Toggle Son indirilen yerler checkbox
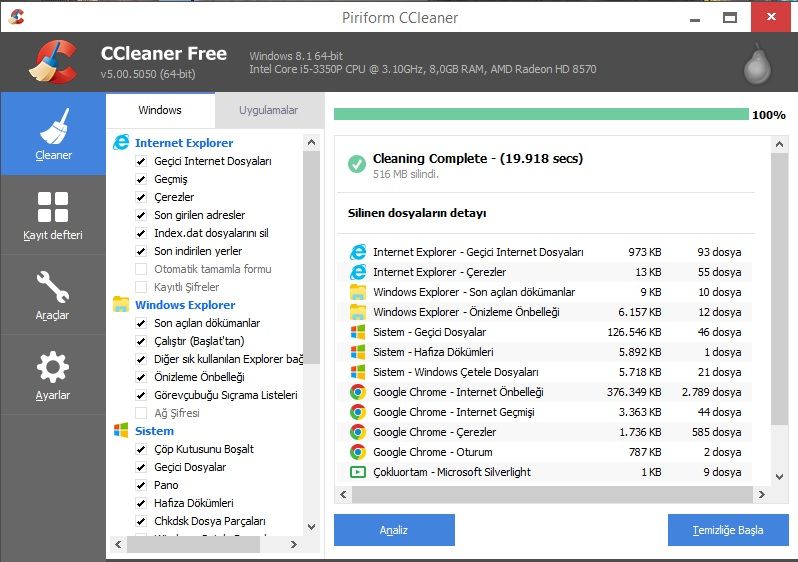The image size is (798, 562). coord(141,251)
